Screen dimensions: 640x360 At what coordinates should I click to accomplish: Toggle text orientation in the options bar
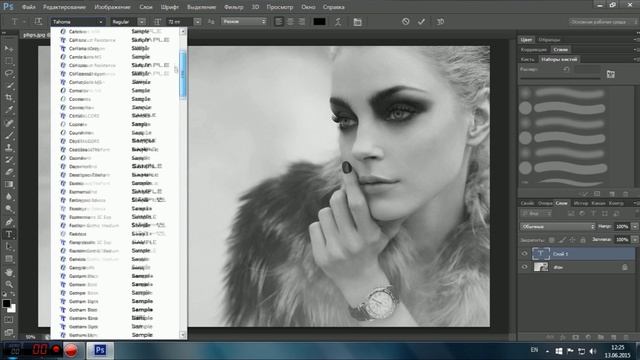[x=38, y=22]
